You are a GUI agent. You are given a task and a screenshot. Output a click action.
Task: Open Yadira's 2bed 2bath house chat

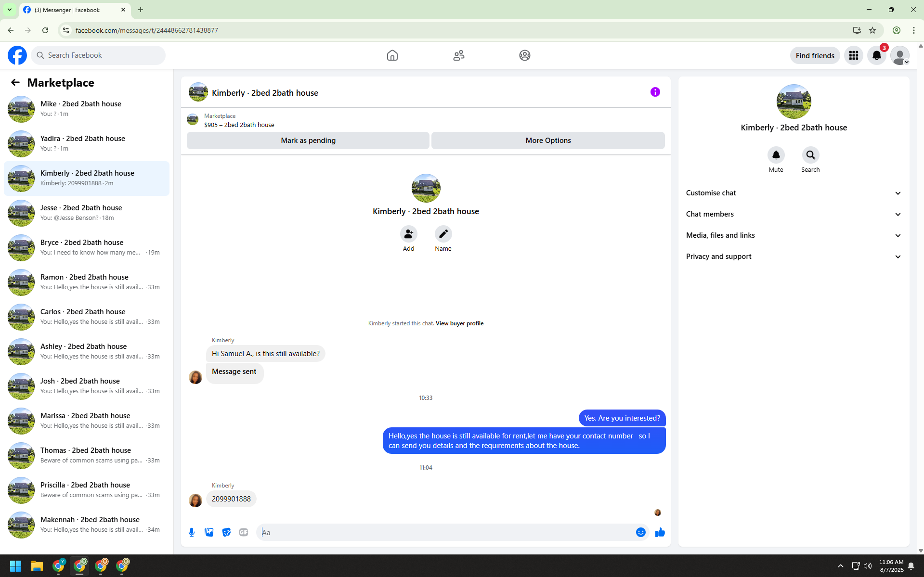87,144
